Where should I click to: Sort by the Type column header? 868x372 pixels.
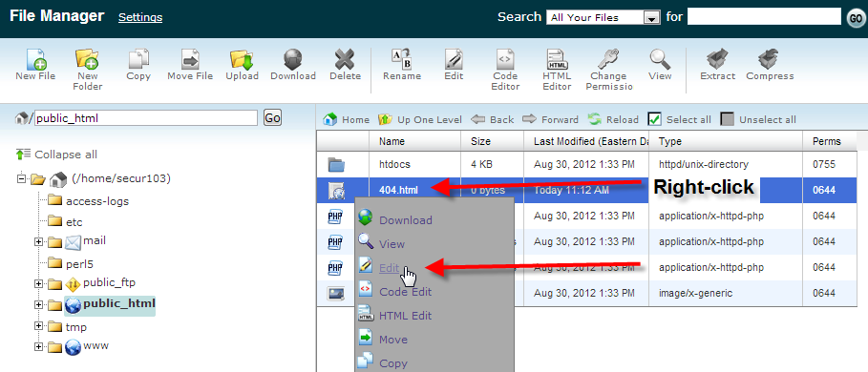click(x=726, y=141)
